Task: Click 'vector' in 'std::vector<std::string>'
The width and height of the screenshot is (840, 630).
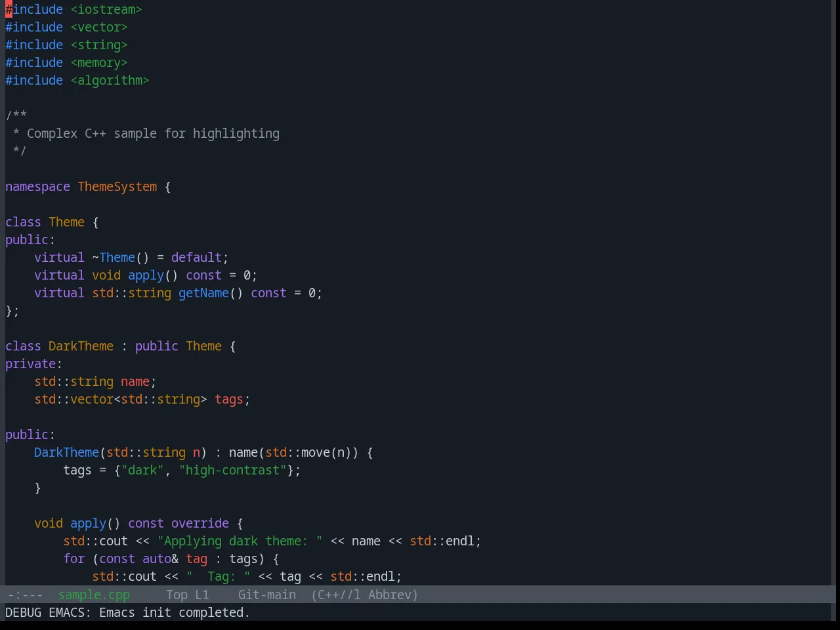Action: point(92,399)
